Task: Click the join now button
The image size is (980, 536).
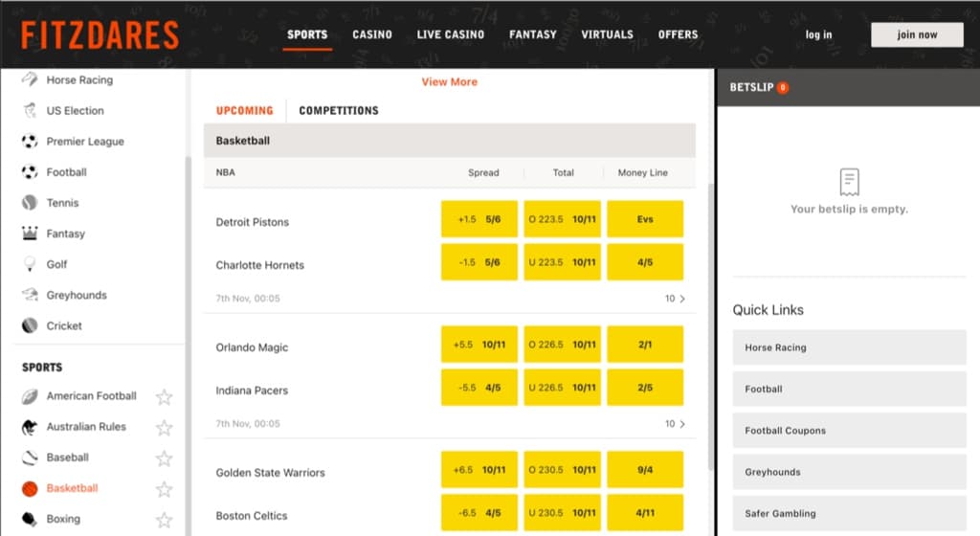Action: tap(917, 35)
